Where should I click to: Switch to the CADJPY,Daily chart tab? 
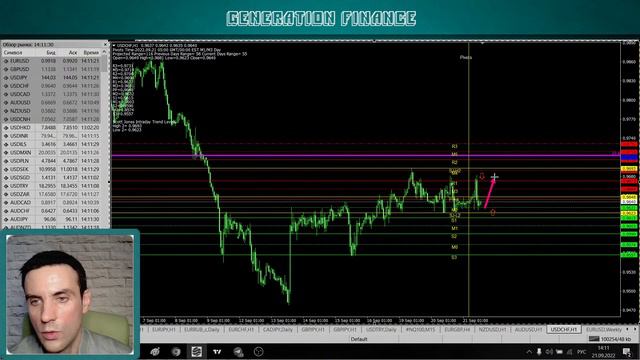[278, 329]
